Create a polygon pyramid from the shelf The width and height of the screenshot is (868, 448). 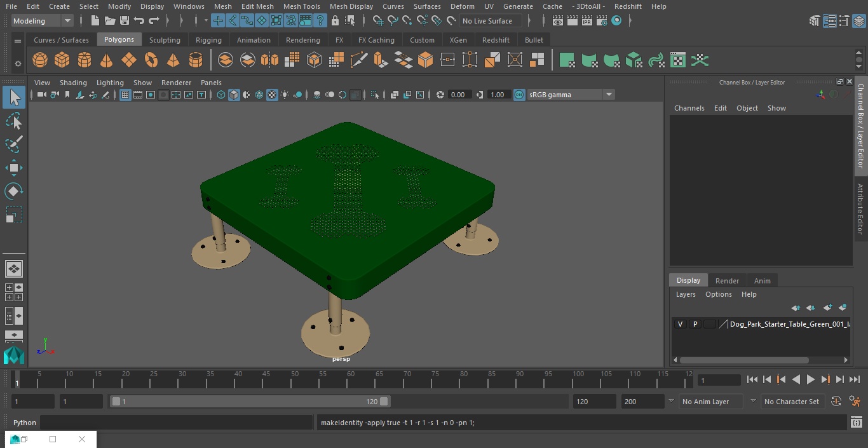173,60
